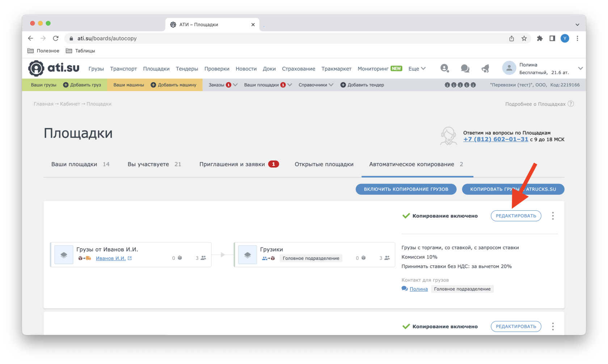
Task: Open options menu for first copy rule
Action: (553, 216)
